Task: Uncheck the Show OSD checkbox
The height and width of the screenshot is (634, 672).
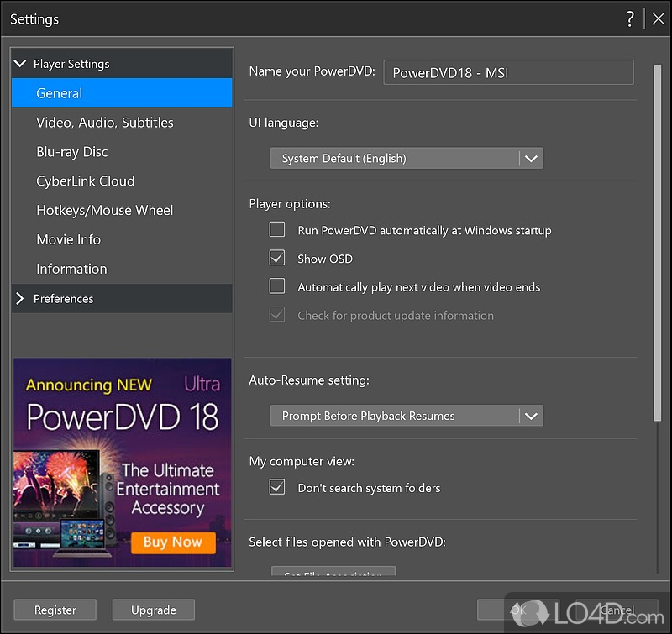Action: pyautogui.click(x=277, y=259)
